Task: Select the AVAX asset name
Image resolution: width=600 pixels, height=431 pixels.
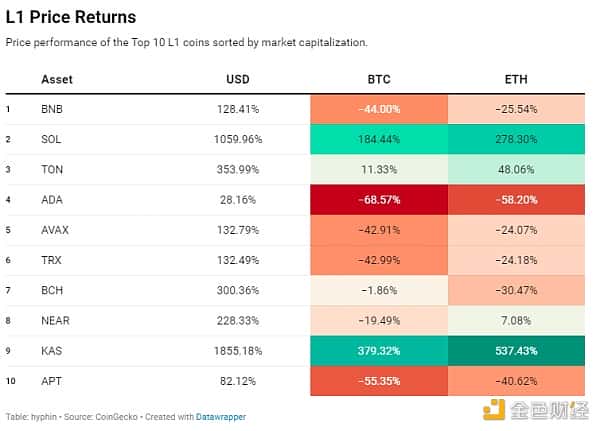Action: coord(55,230)
